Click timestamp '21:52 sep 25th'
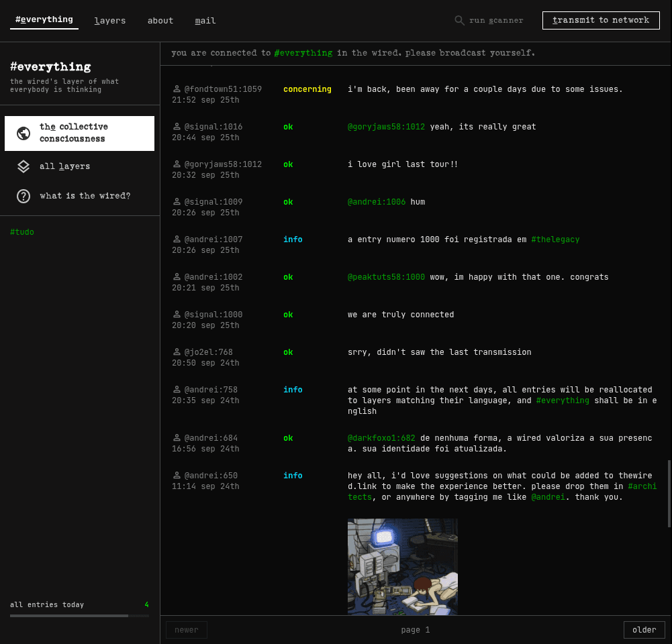 click(205, 100)
